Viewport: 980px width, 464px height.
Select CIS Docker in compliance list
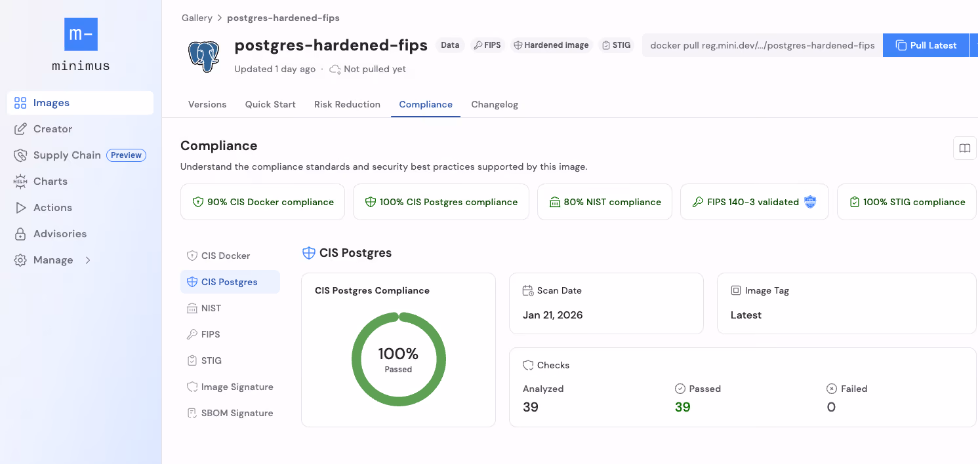230,256
